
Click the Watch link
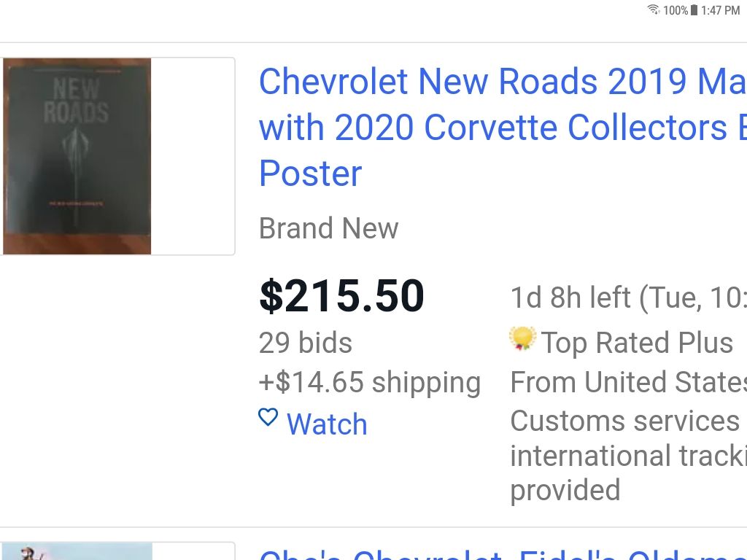[x=327, y=424]
